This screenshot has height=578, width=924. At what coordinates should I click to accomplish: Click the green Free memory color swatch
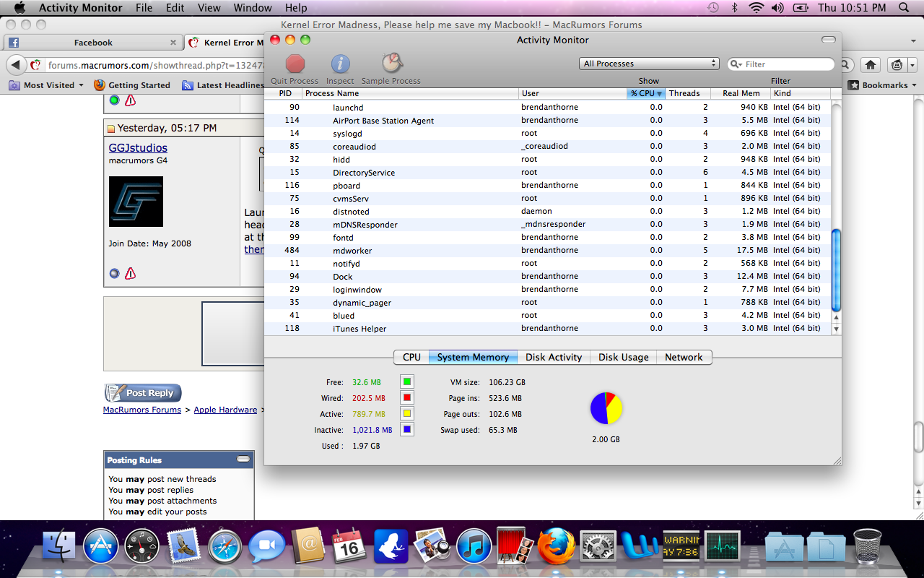point(406,381)
